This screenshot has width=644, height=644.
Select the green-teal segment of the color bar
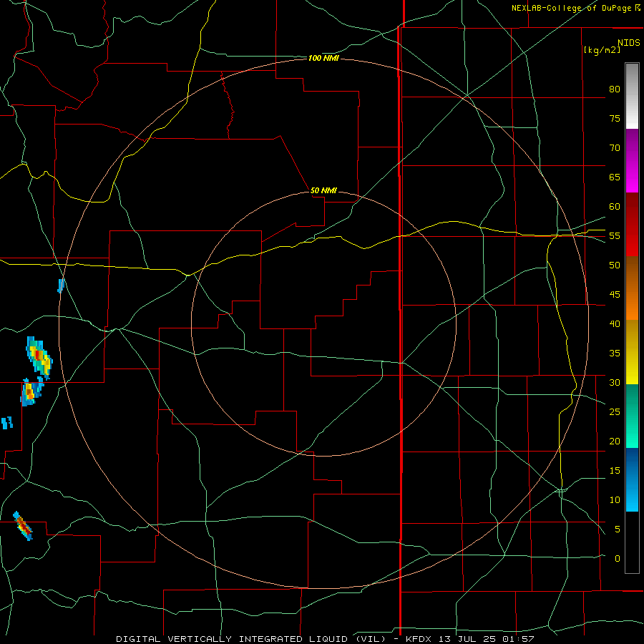632,416
